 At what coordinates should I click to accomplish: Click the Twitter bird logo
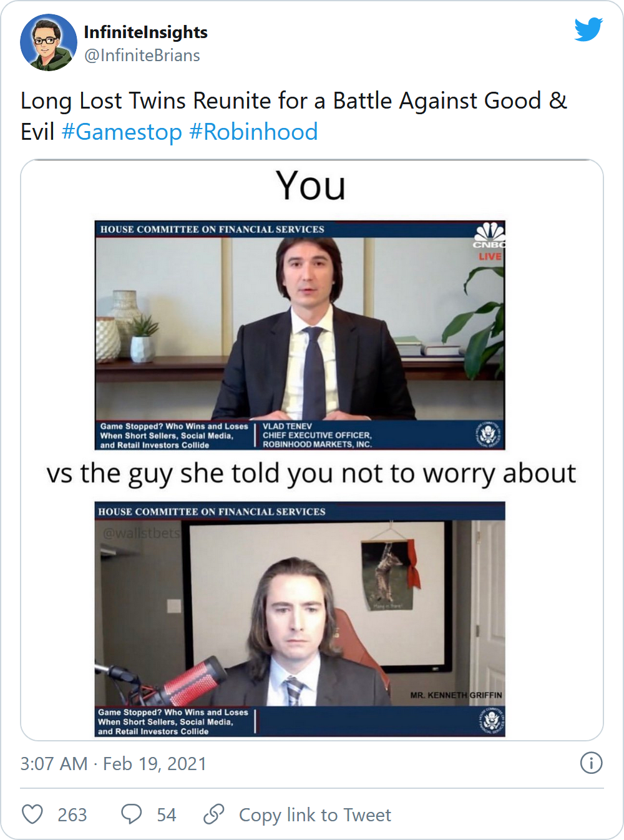[588, 29]
